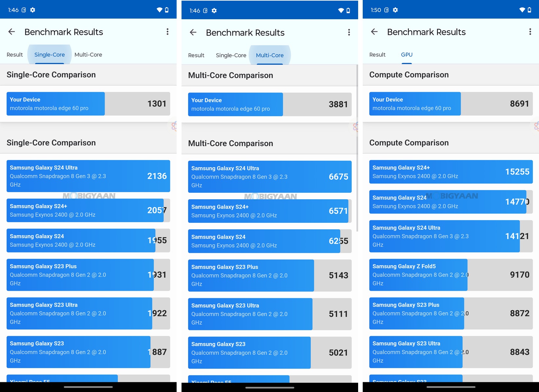Image resolution: width=539 pixels, height=392 pixels.
Task: Tap Benchmark Results title in left screen
Action: pos(64,32)
